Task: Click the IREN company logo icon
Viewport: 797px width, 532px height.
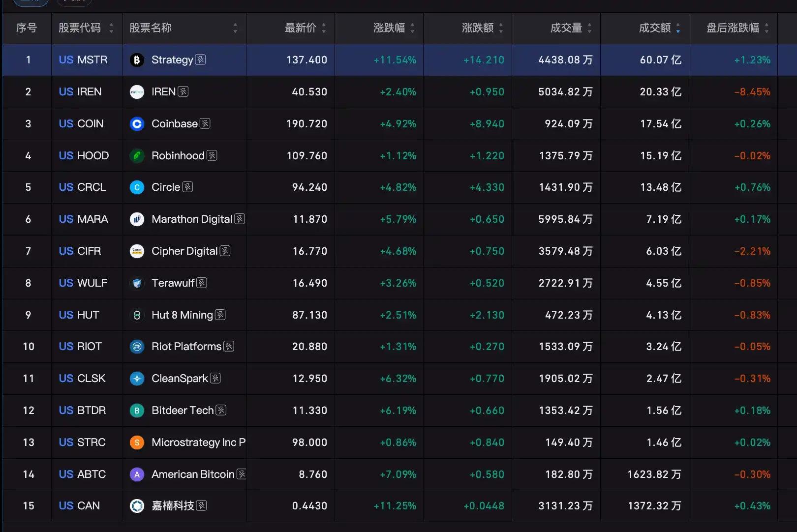Action: click(x=137, y=92)
